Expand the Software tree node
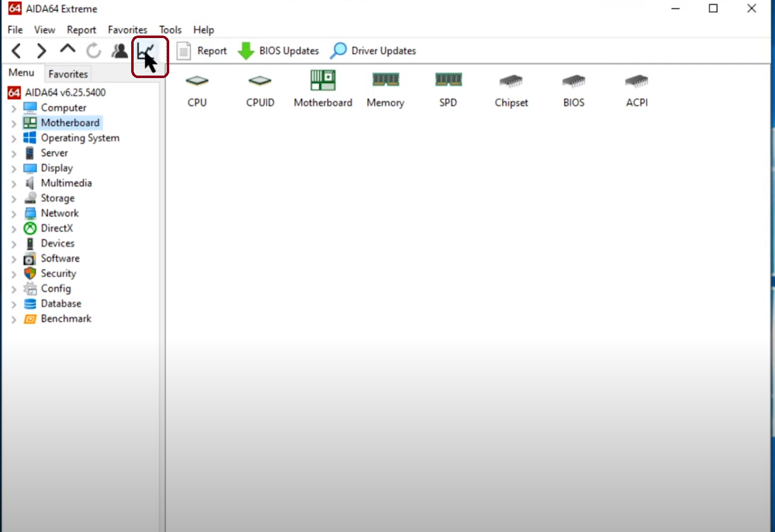 tap(14, 259)
